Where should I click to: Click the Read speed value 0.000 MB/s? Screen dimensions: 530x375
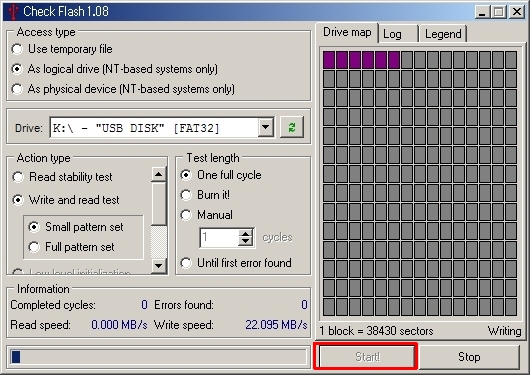click(119, 325)
